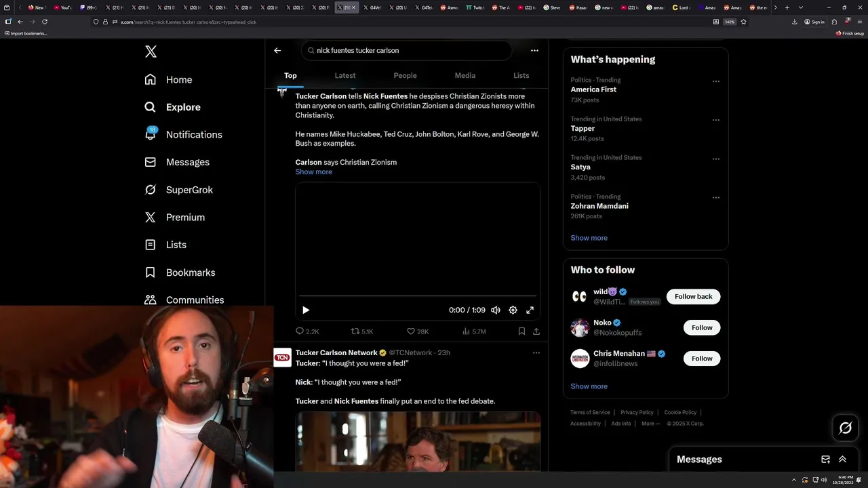Image resolution: width=868 pixels, height=488 pixels.
Task: Open the Cookie Policy link
Action: click(680, 412)
